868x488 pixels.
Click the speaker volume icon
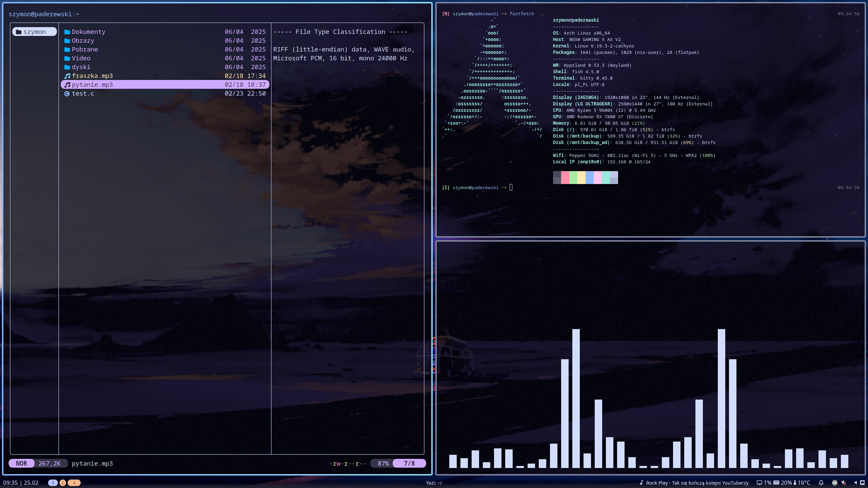(855, 483)
